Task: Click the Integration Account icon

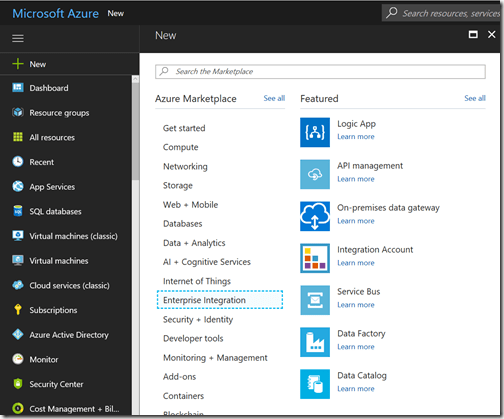Action: coord(315,258)
